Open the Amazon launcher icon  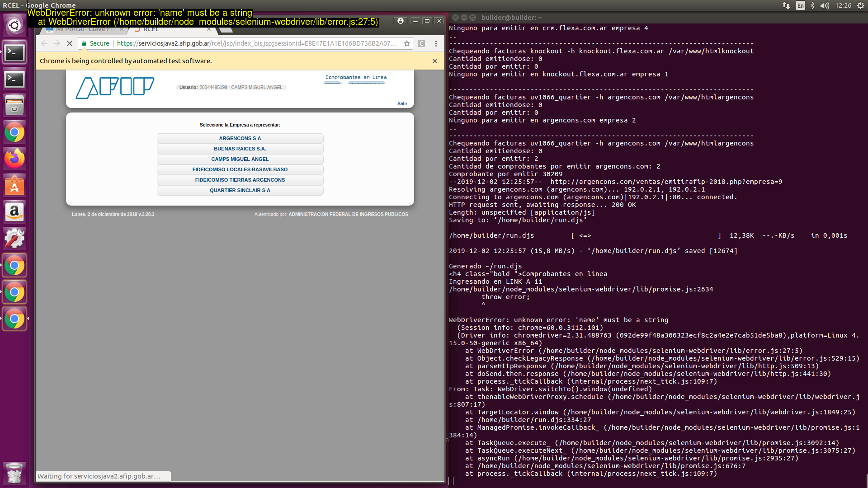(14, 212)
